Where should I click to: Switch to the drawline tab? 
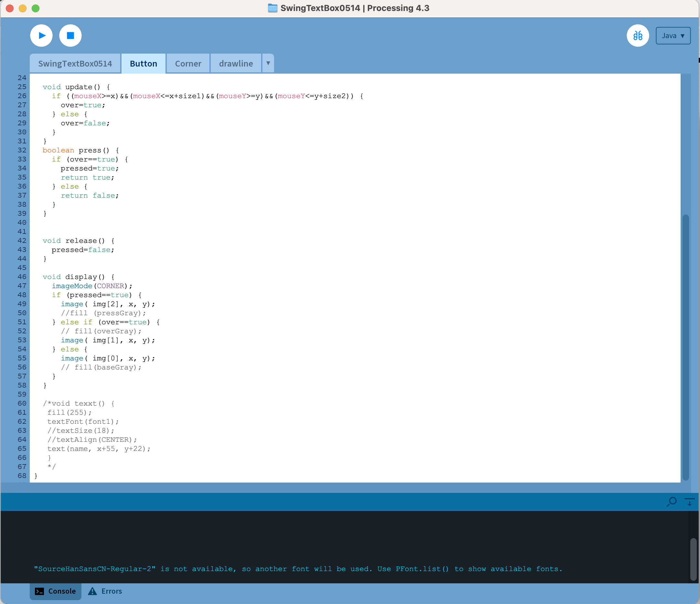click(x=236, y=64)
